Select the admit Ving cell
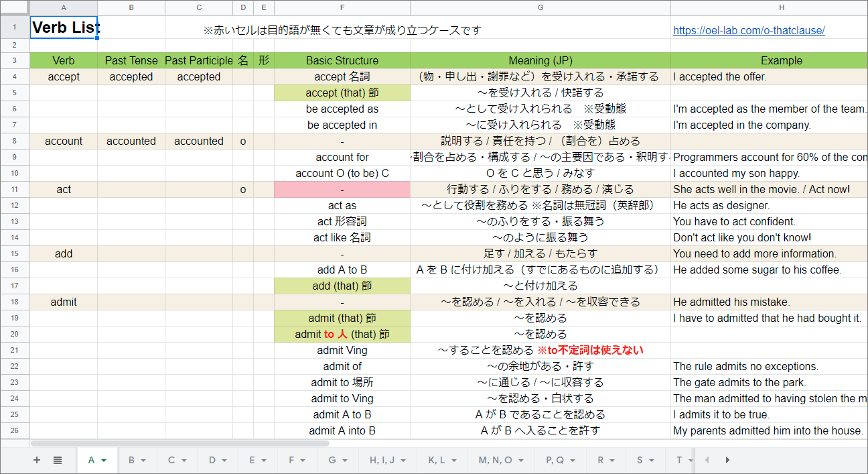 tap(342, 350)
